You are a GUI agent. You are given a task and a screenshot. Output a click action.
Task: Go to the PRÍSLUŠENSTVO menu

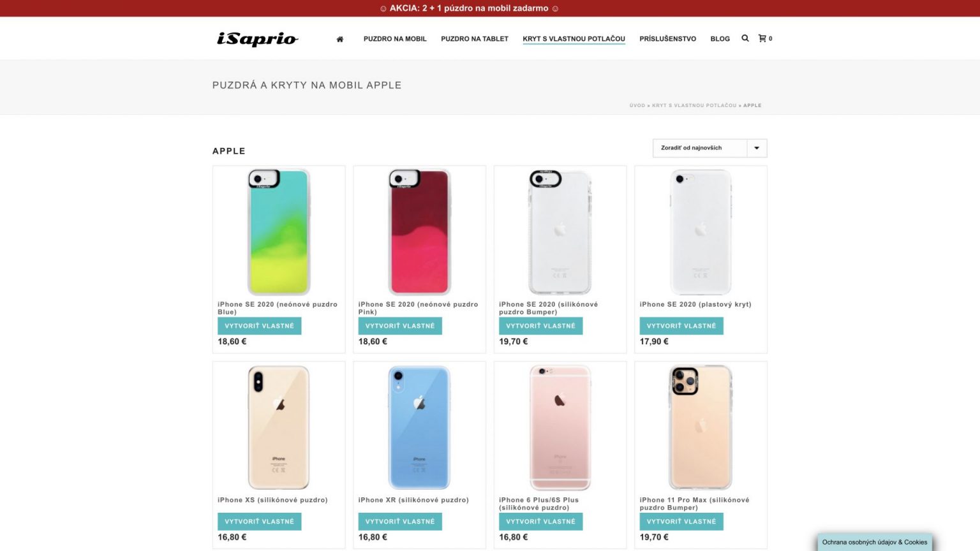(x=667, y=39)
